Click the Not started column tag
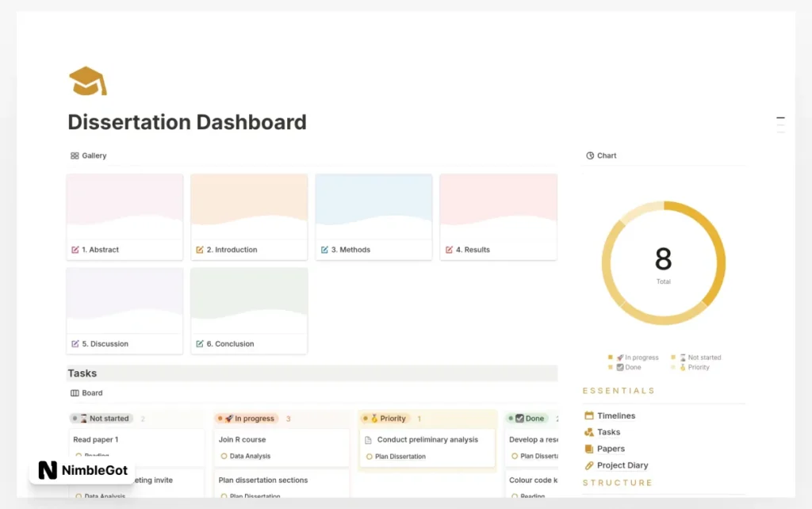 pyautogui.click(x=101, y=419)
